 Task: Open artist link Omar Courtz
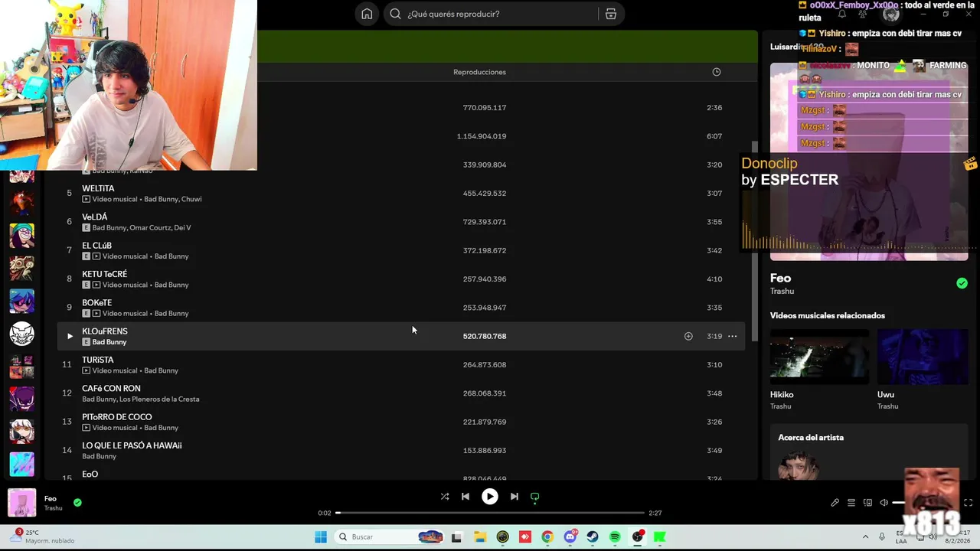150,227
